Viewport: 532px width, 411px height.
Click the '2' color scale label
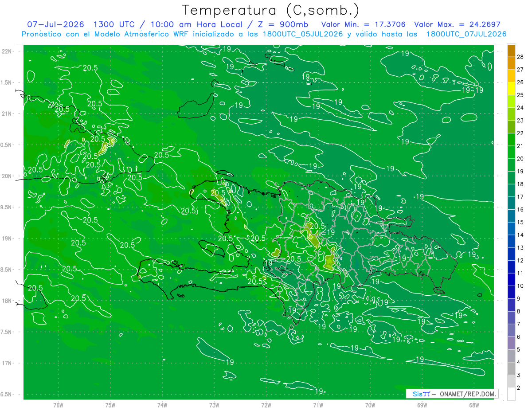pyautogui.click(x=518, y=388)
